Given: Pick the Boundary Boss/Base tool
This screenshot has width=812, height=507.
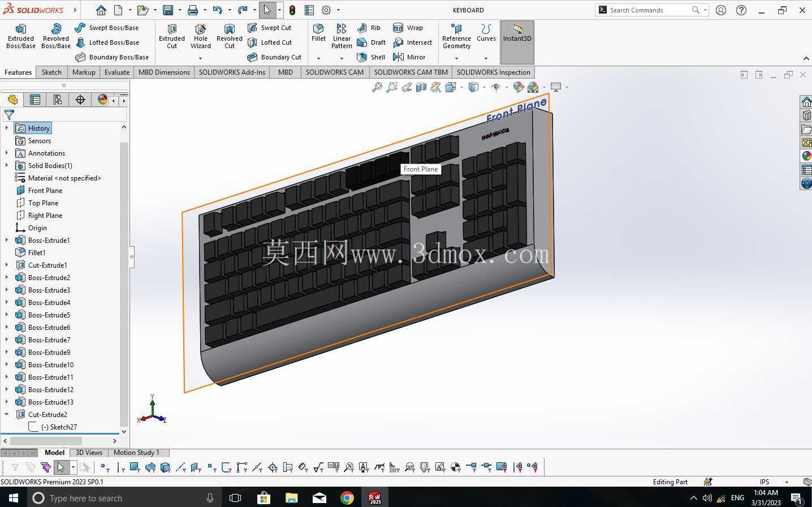Looking at the screenshot, I should (x=112, y=57).
